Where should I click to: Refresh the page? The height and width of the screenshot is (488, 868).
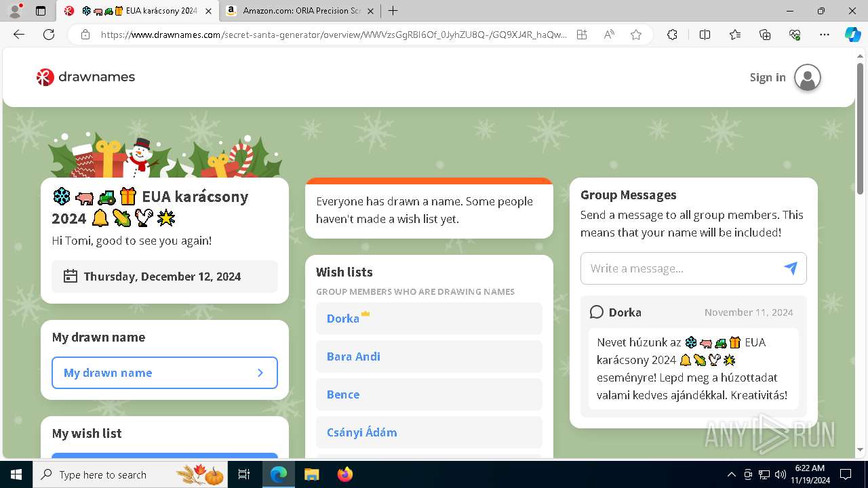click(49, 35)
